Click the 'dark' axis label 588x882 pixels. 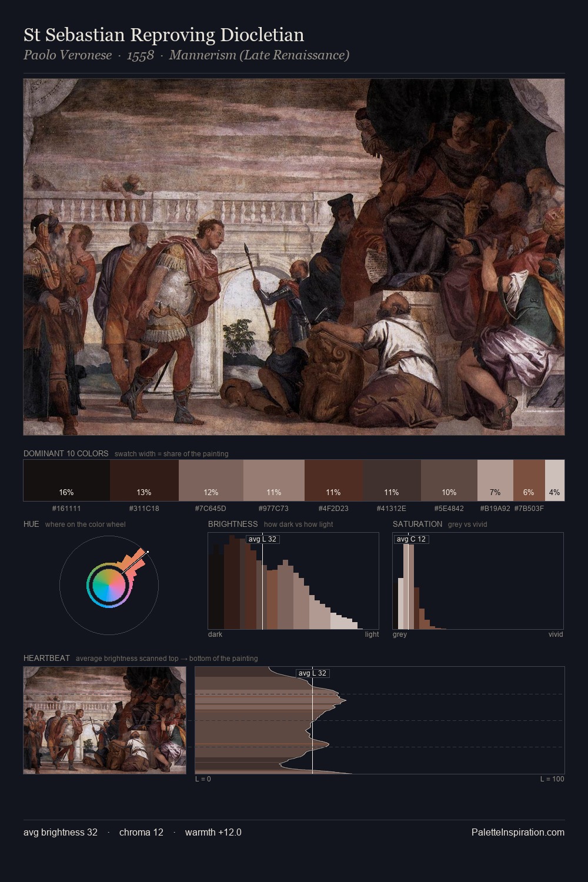tap(215, 634)
